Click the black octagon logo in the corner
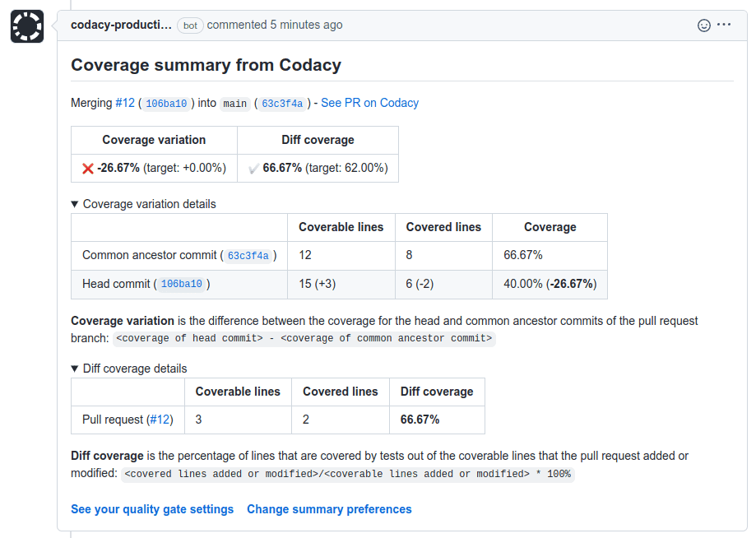This screenshot has width=756, height=538. tap(26, 26)
